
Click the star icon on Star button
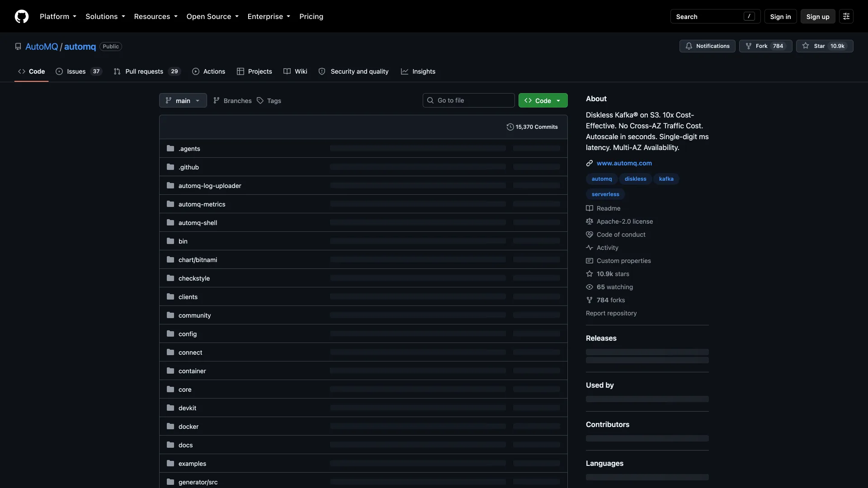(x=806, y=46)
